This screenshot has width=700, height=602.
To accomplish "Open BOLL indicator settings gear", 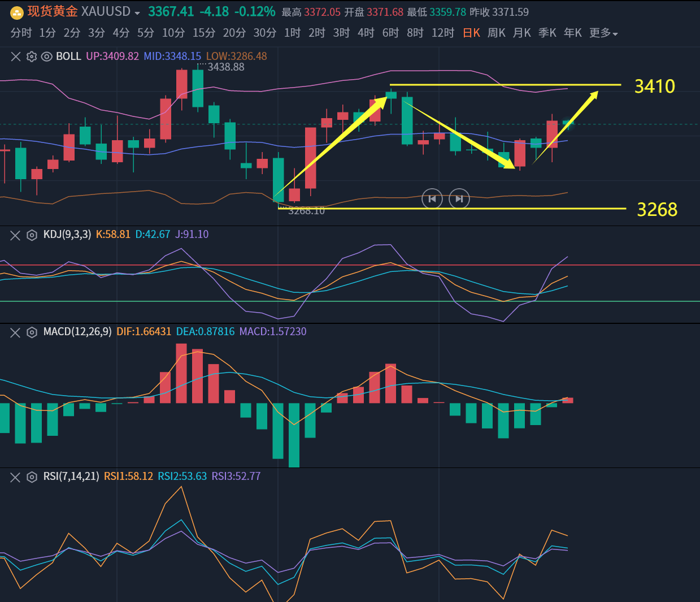I will 32,57.
